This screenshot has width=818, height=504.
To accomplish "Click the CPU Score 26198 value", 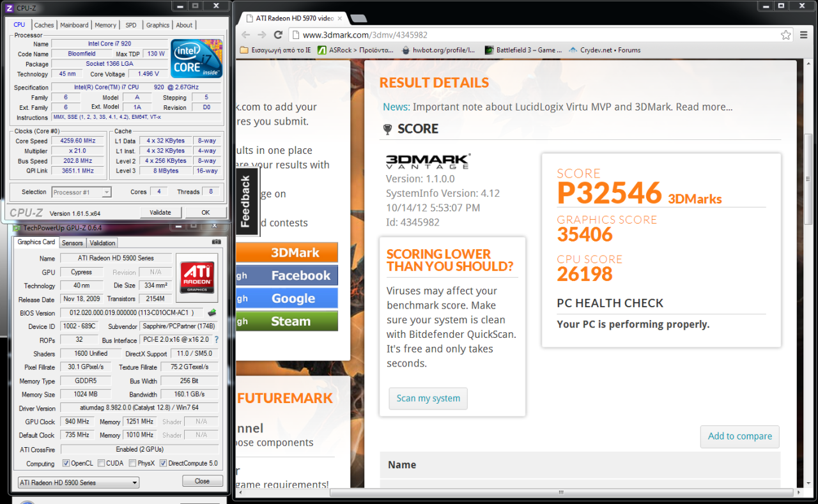I will (x=585, y=274).
